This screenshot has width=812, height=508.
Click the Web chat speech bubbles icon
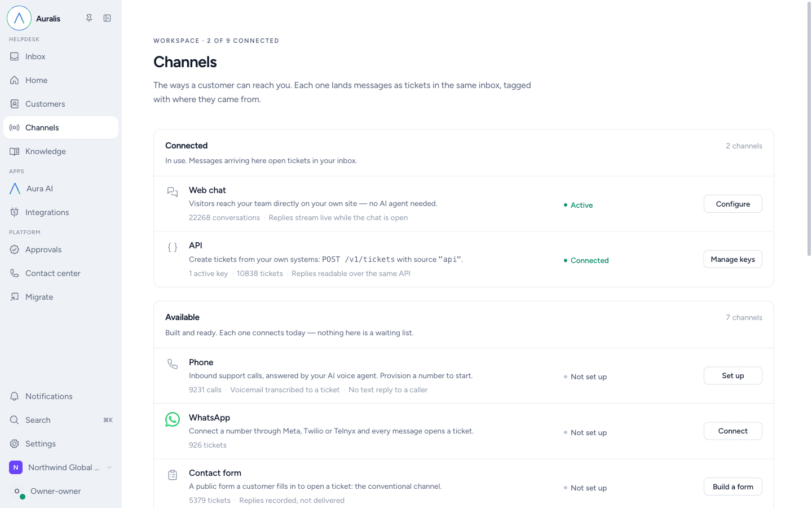tap(173, 192)
